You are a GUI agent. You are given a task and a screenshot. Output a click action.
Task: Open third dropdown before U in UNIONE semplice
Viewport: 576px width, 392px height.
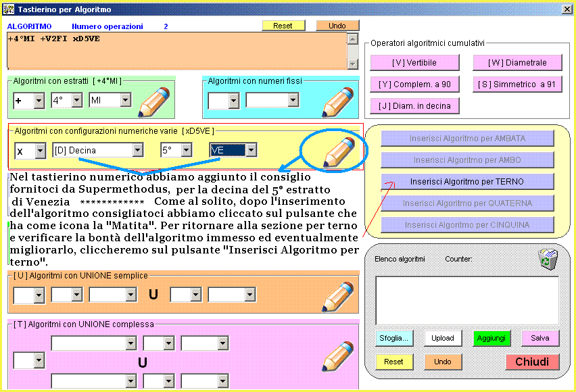(130, 295)
